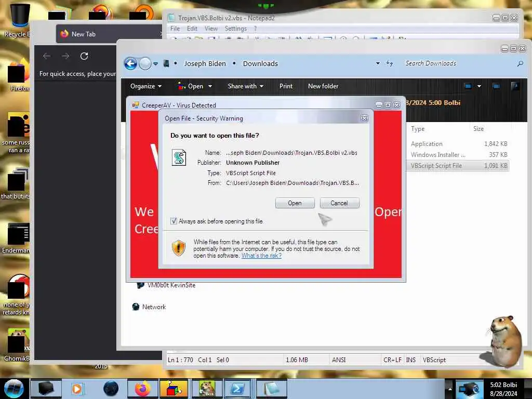Image resolution: width=532 pixels, height=399 pixels.
Task: Click the hamster Box taskbar icon
Action: (207, 389)
